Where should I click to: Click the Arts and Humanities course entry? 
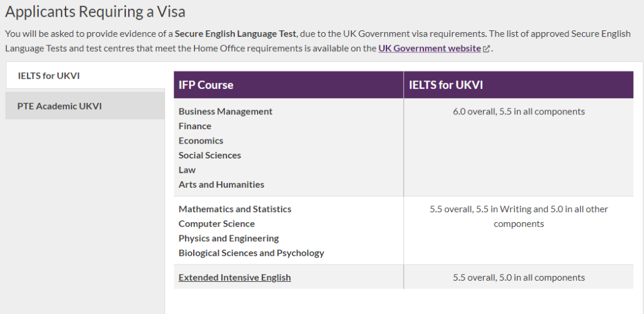[x=221, y=185]
